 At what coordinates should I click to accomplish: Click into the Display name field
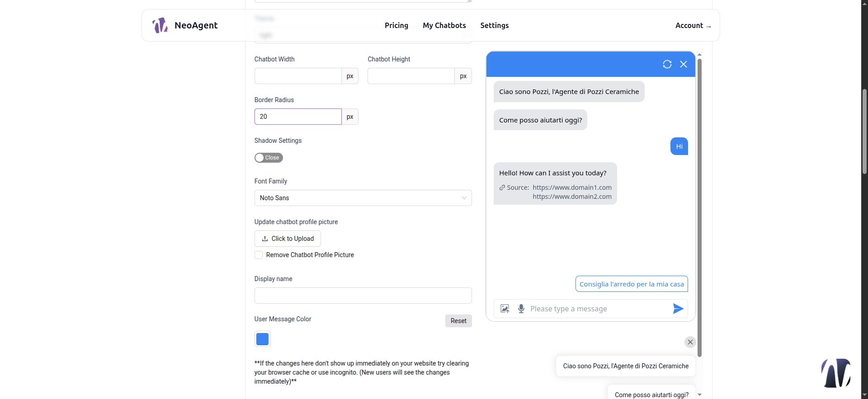click(363, 296)
